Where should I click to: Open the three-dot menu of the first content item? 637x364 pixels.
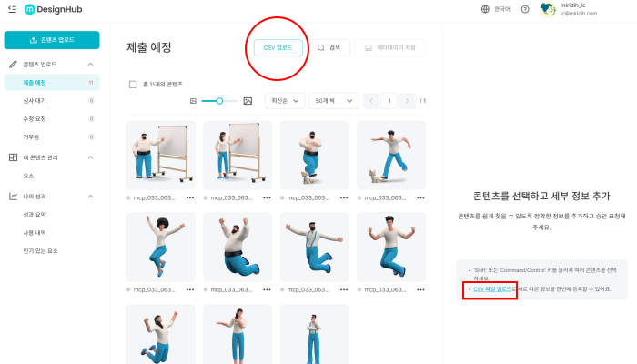pyautogui.click(x=190, y=197)
